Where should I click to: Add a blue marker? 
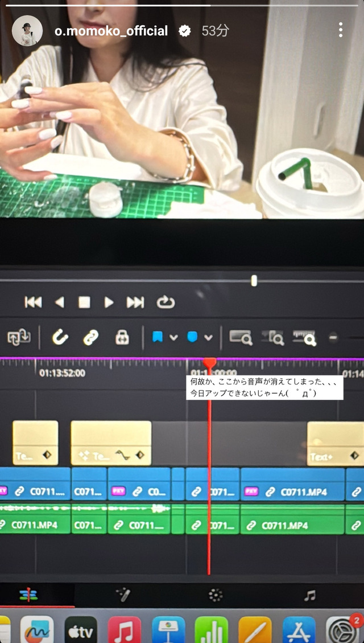click(192, 337)
